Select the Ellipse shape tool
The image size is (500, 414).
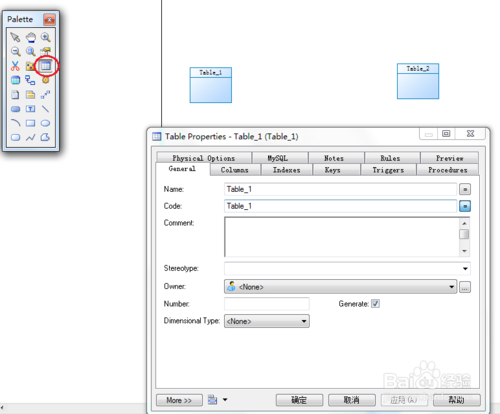click(x=46, y=123)
